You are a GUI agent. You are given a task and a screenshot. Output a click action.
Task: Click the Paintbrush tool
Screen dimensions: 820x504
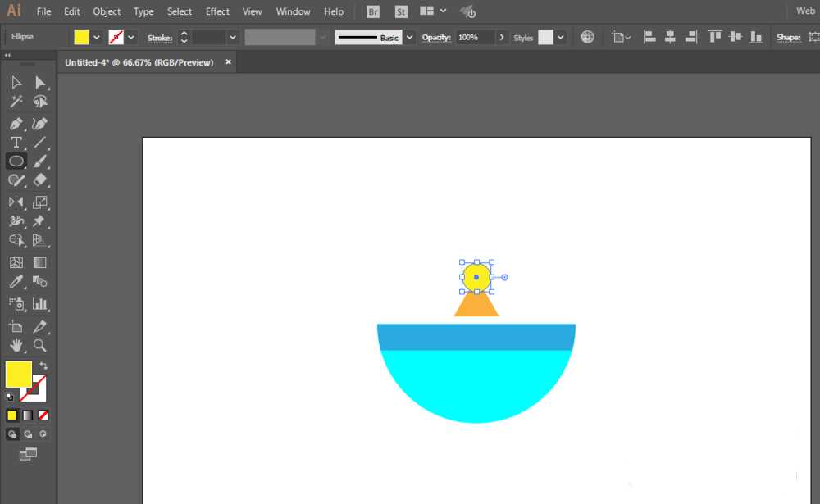click(x=39, y=161)
